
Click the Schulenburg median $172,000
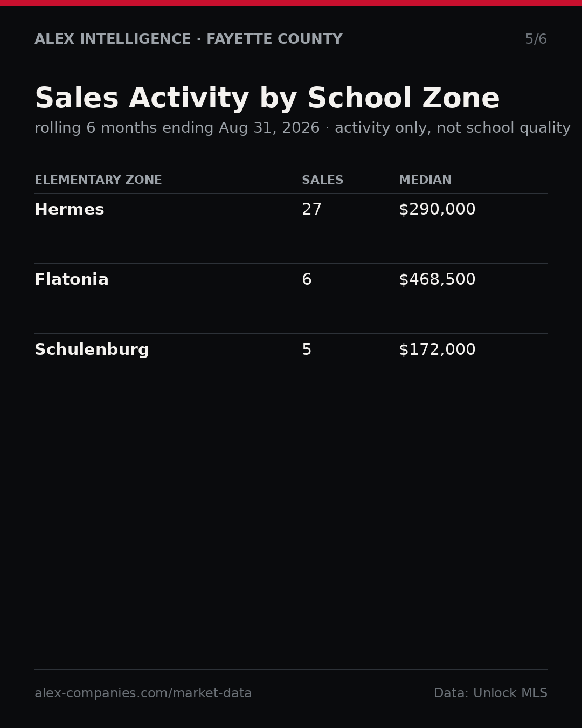click(437, 350)
